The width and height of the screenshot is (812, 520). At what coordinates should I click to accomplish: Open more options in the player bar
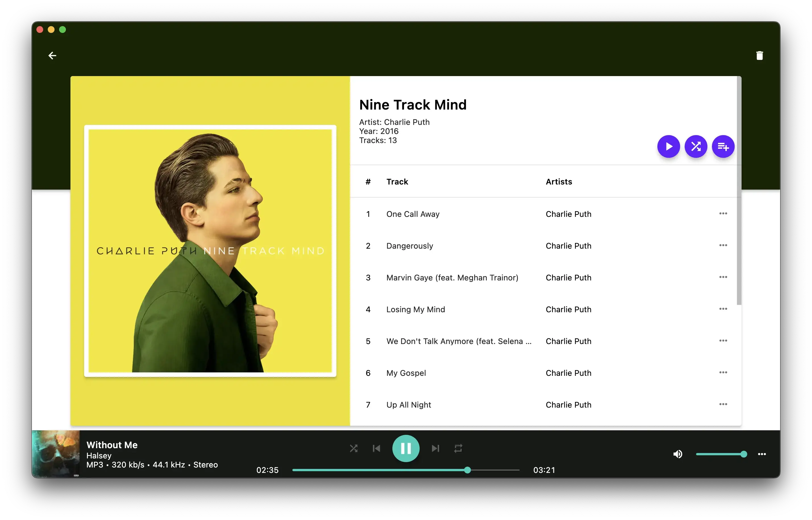tap(762, 454)
